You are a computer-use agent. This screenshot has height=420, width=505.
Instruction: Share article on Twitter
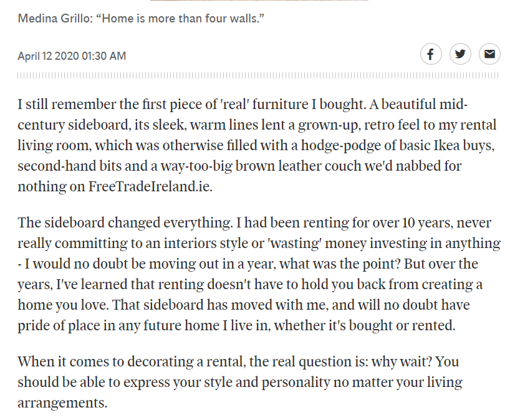tap(460, 54)
